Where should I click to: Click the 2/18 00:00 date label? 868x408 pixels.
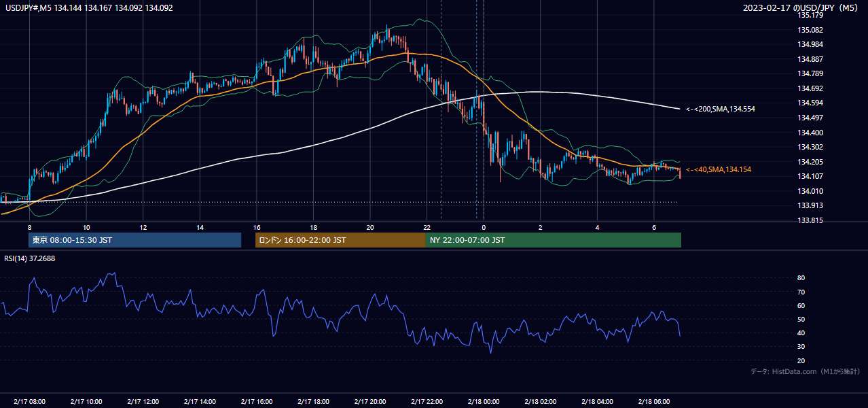pos(484,402)
